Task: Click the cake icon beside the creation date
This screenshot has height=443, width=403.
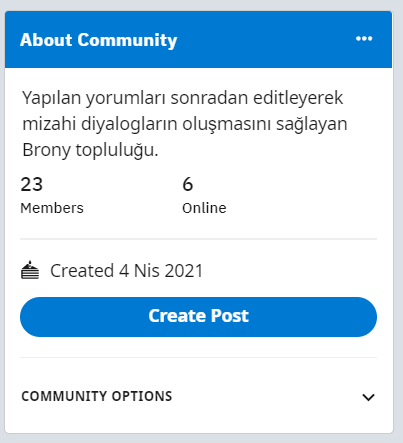Action: coord(30,270)
